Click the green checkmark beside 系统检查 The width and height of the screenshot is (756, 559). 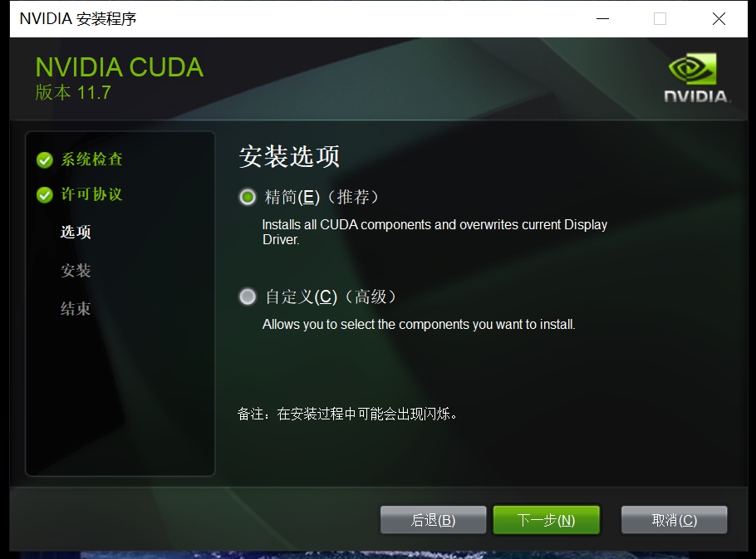tap(44, 160)
